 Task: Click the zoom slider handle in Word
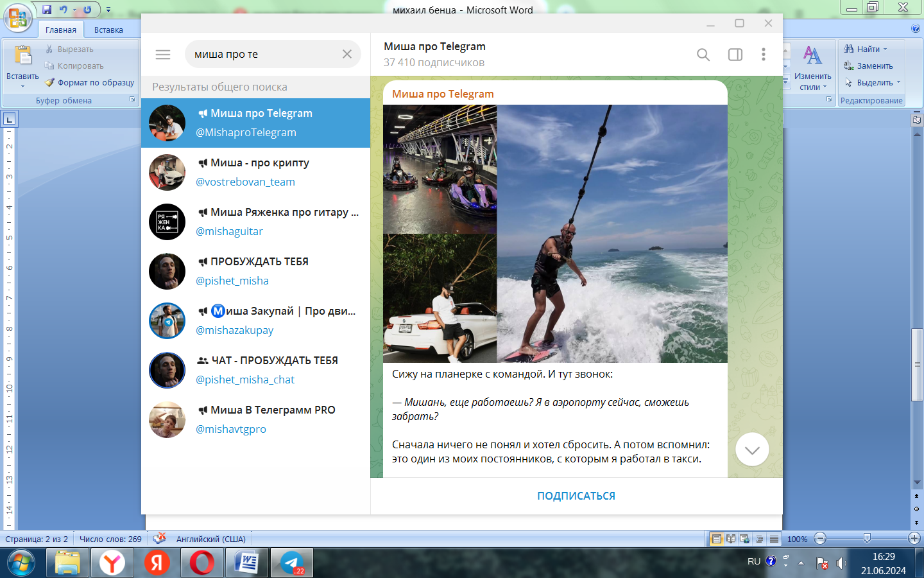click(867, 538)
